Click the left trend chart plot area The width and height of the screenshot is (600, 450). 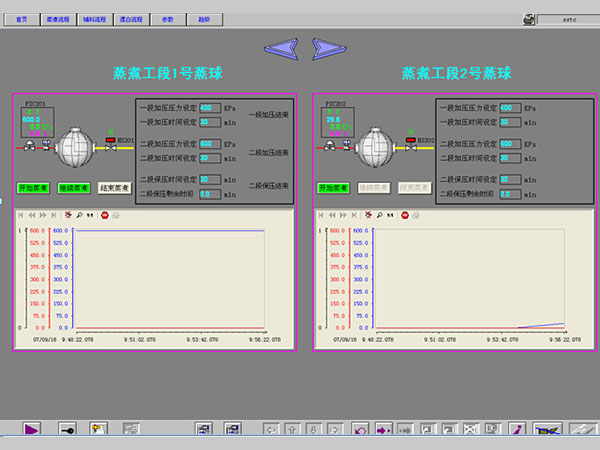tap(170, 278)
